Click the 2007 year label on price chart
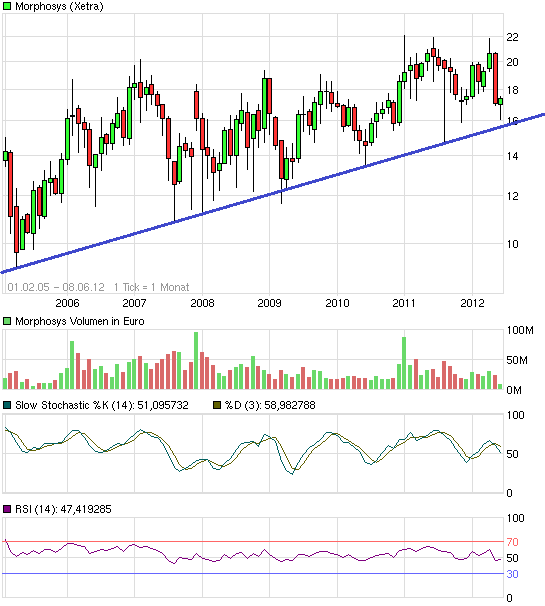The image size is (545, 606). click(135, 303)
